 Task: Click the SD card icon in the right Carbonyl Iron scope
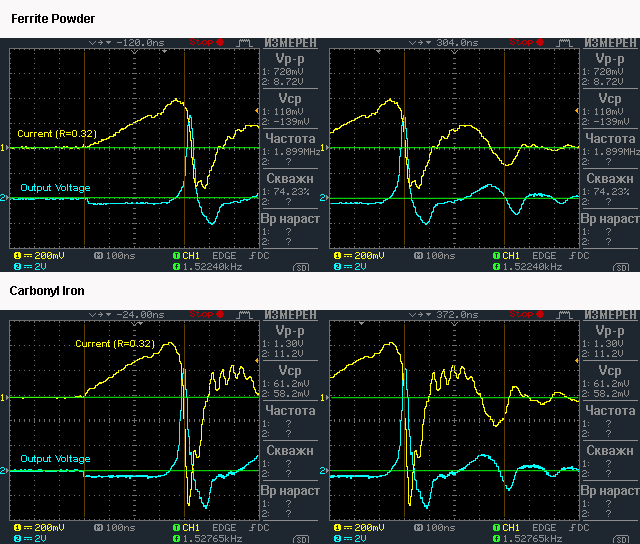(621, 539)
